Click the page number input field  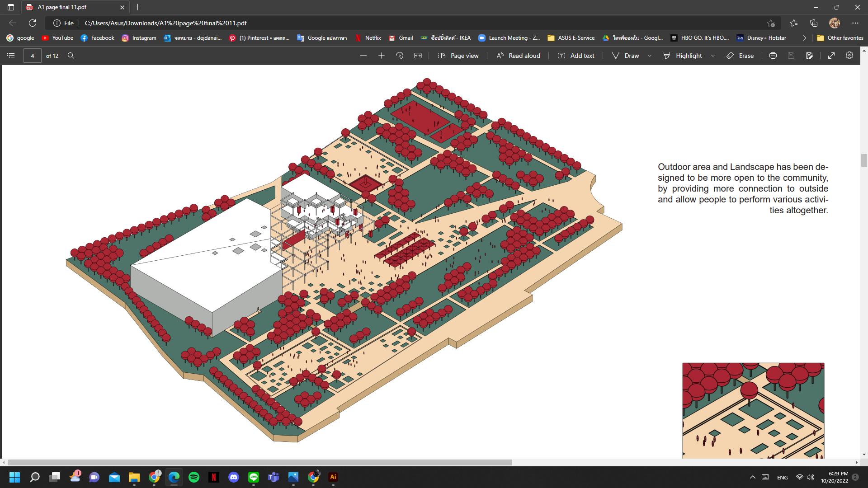pos(33,56)
